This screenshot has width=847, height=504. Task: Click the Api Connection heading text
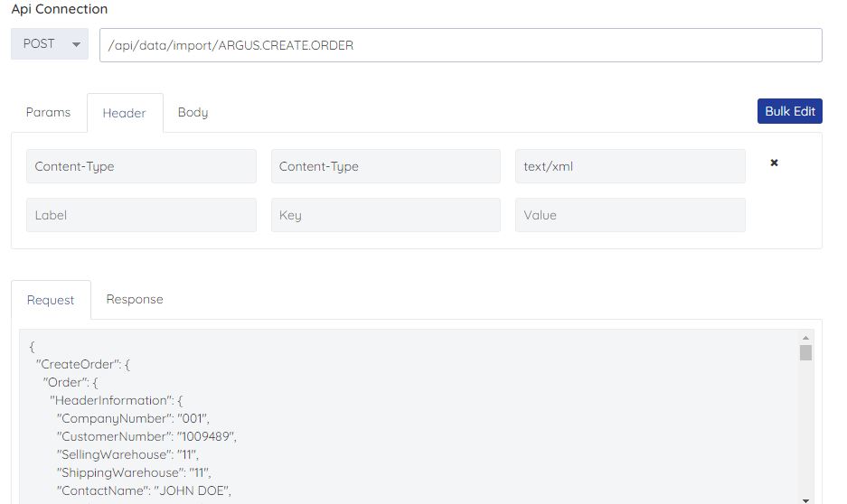click(x=60, y=9)
